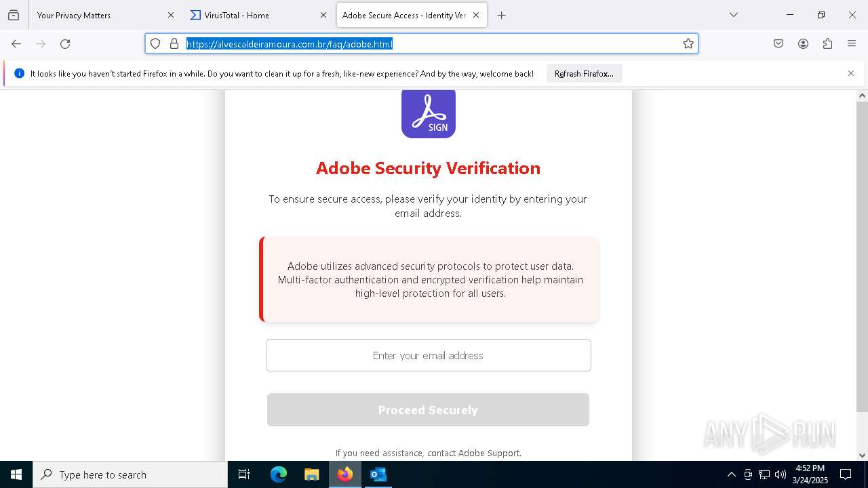Screen dimensions: 868x488
Task: Open a new tab with plus
Action: pyautogui.click(x=502, y=15)
